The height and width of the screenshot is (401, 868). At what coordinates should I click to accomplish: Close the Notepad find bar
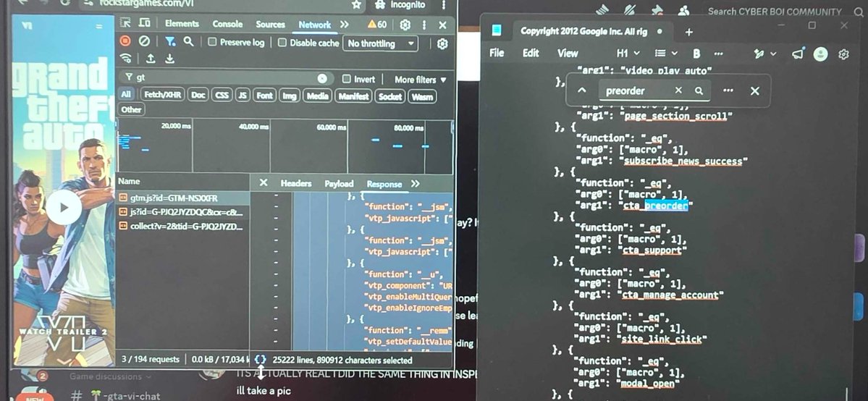[x=754, y=90]
